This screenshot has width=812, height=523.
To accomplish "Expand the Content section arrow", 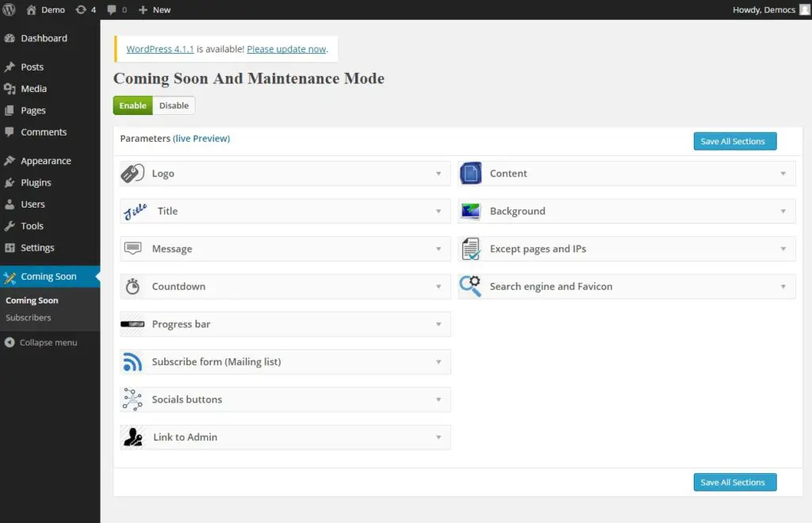I will tap(783, 174).
